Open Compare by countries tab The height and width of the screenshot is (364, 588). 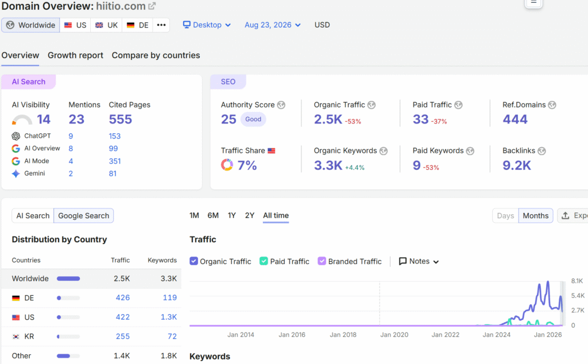(156, 55)
